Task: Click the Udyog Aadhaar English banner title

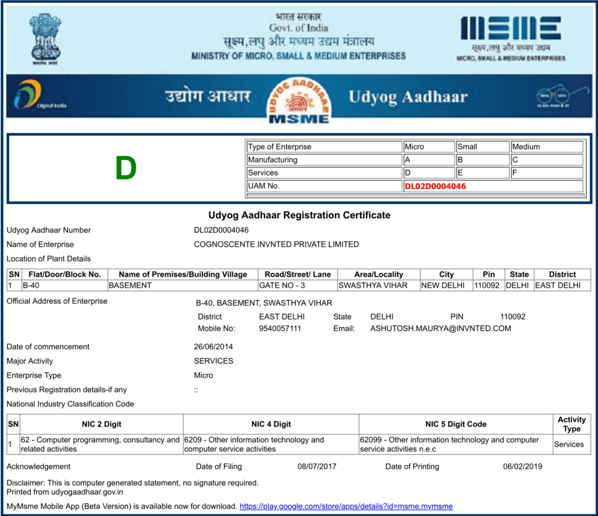Action: pyautogui.click(x=408, y=97)
